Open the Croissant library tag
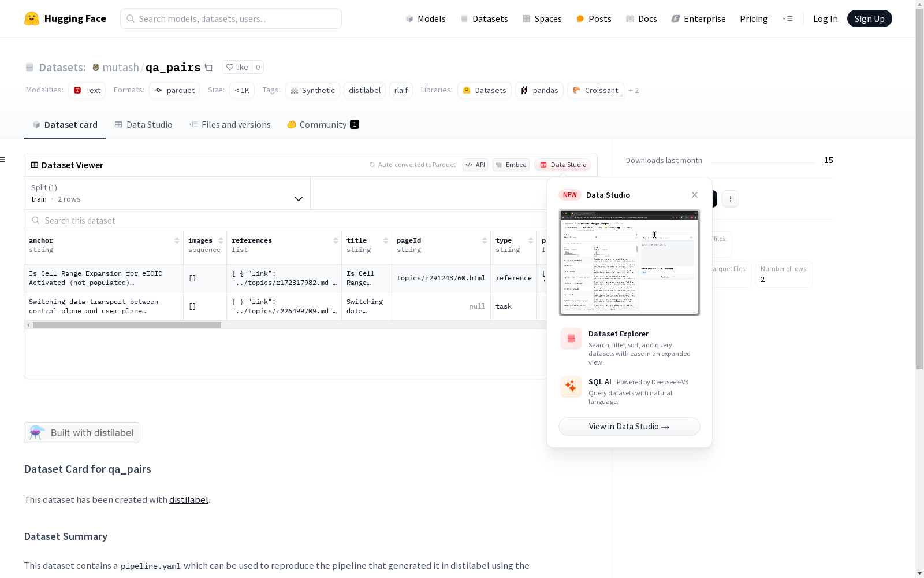Viewport: 924px width, 578px height. click(x=595, y=90)
